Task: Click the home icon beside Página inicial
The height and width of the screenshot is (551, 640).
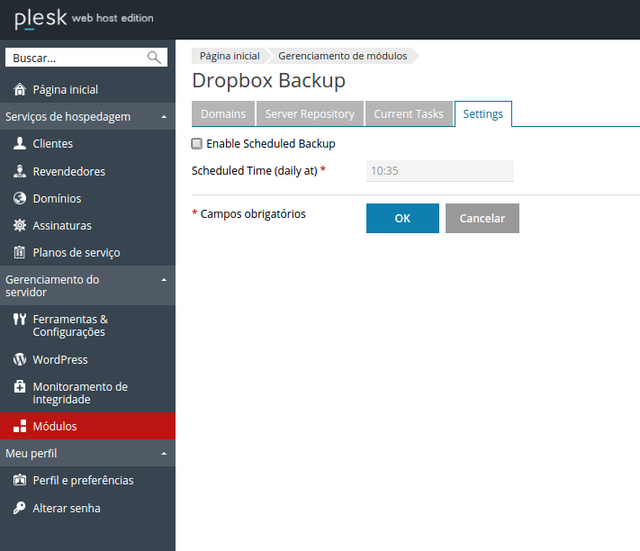Action: 19,90
